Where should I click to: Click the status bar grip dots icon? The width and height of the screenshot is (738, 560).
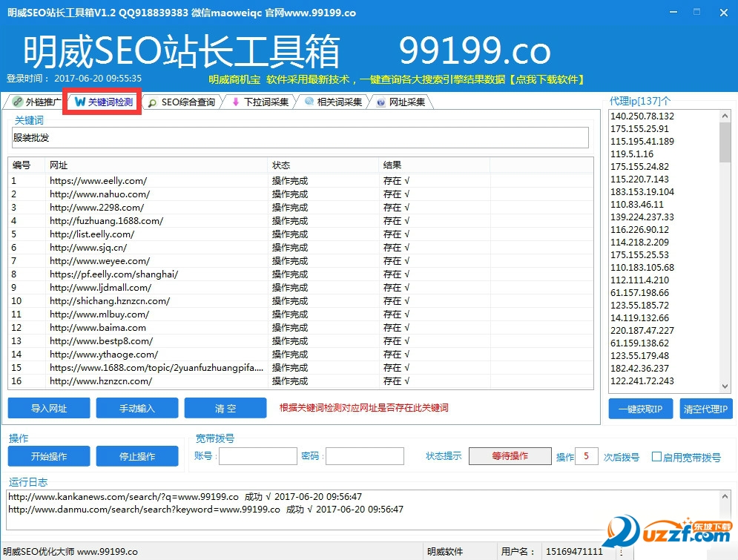click(622, 552)
